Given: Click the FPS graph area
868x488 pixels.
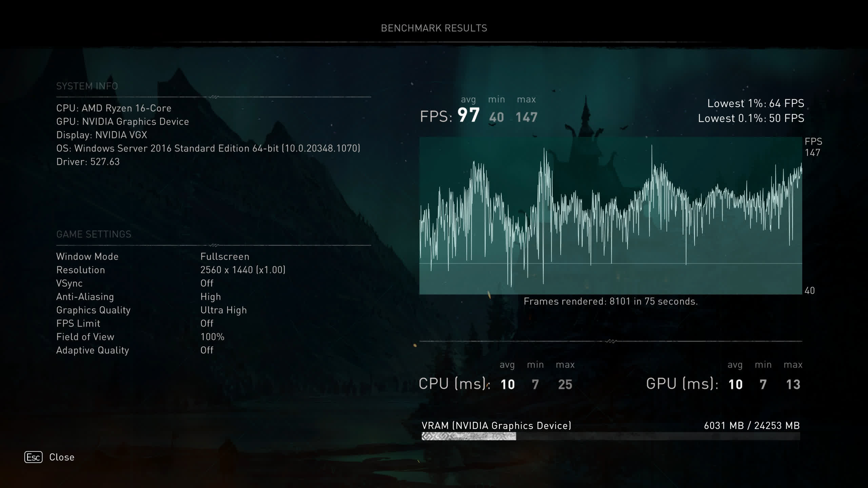Looking at the screenshot, I should click(610, 216).
